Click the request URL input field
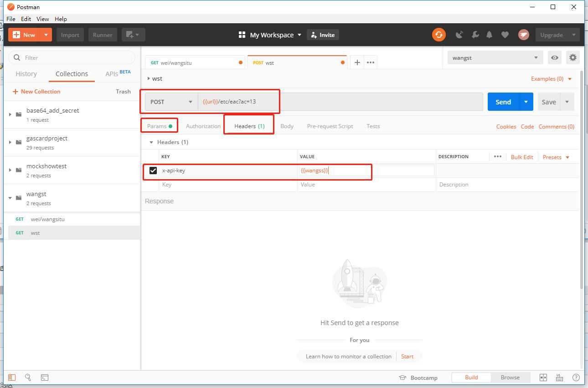 [x=340, y=102]
